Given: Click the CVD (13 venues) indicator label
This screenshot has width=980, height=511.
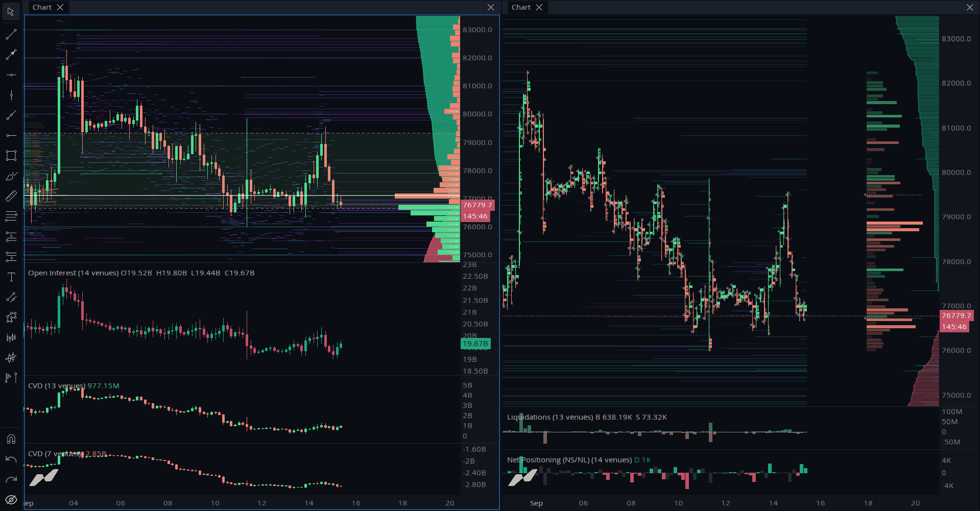Looking at the screenshot, I should point(57,386).
